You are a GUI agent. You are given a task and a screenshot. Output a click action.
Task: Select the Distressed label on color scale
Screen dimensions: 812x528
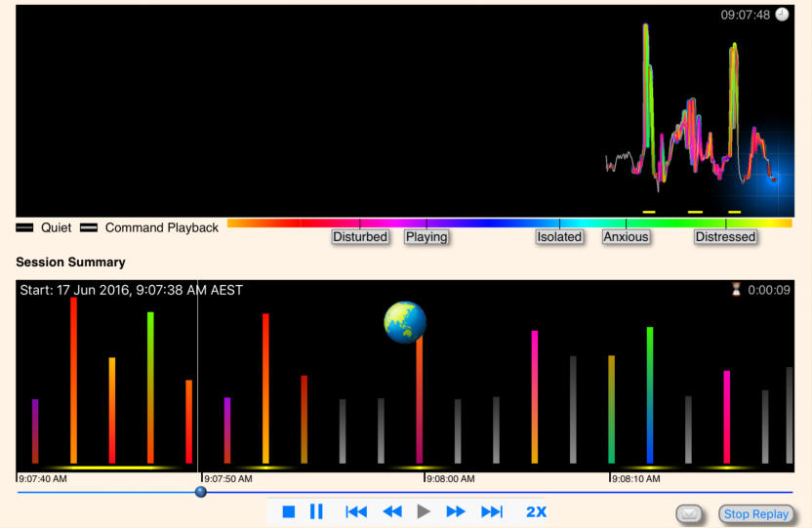tap(725, 237)
